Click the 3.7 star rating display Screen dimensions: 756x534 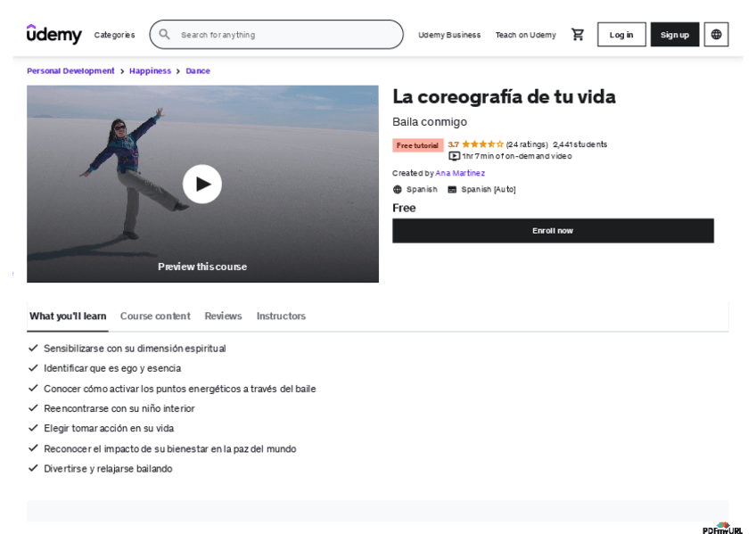pos(473,144)
